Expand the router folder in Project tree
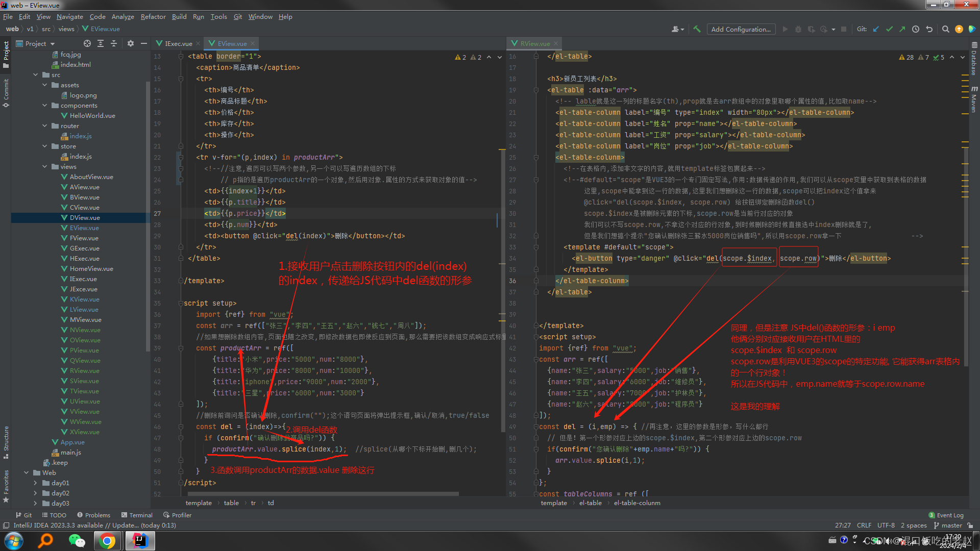This screenshot has height=551, width=980. pos(45,126)
